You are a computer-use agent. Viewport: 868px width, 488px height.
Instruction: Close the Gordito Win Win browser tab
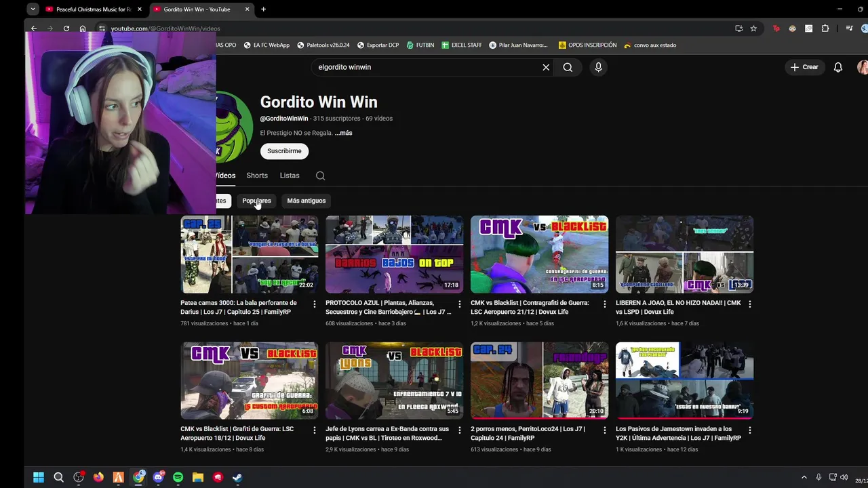pyautogui.click(x=248, y=9)
